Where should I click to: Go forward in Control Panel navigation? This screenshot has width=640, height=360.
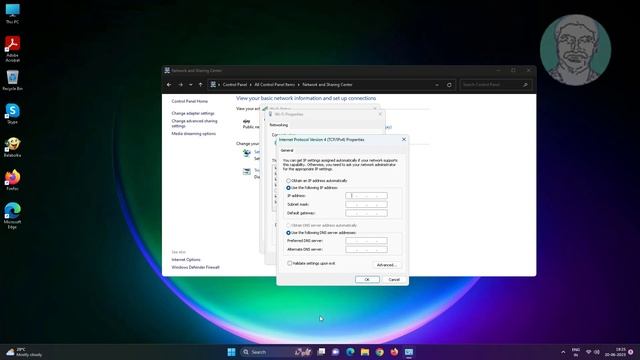coord(180,84)
